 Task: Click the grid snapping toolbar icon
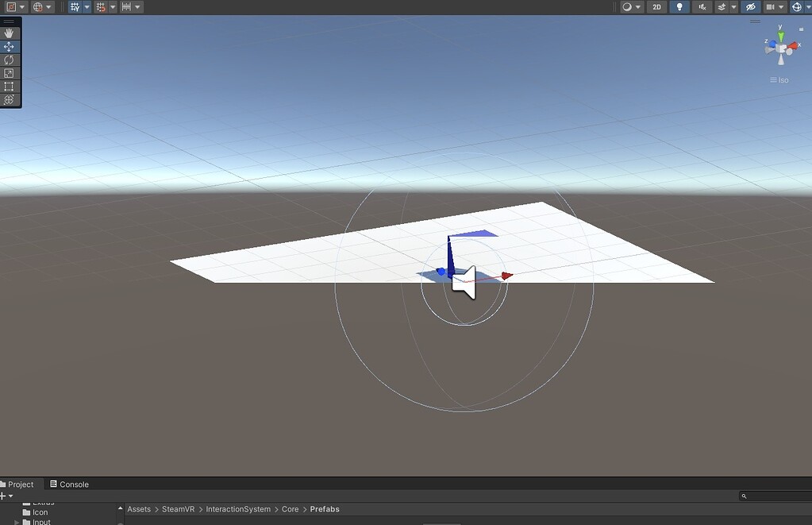point(101,6)
